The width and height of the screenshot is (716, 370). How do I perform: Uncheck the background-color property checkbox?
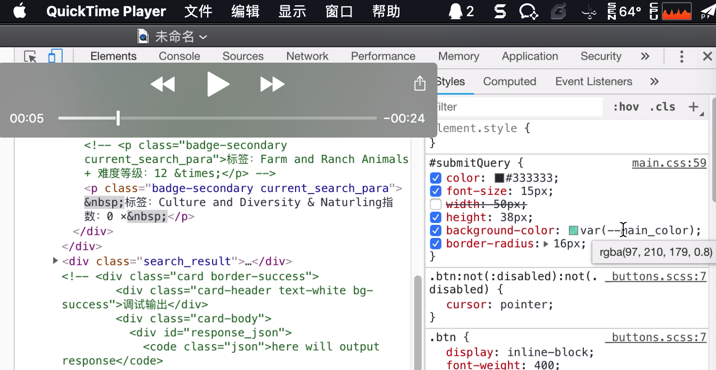click(x=436, y=230)
